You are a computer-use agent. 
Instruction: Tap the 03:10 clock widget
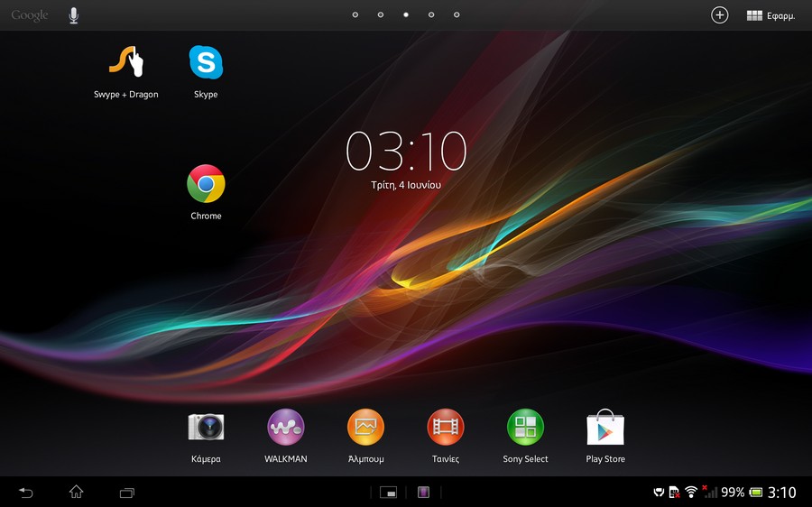(406, 151)
